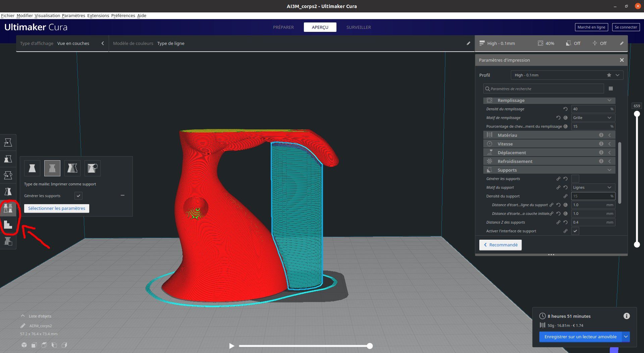Viewport: 644px width, 353px height.
Task: Click the 'Paramètres de recherche' search field
Action: pos(543,89)
